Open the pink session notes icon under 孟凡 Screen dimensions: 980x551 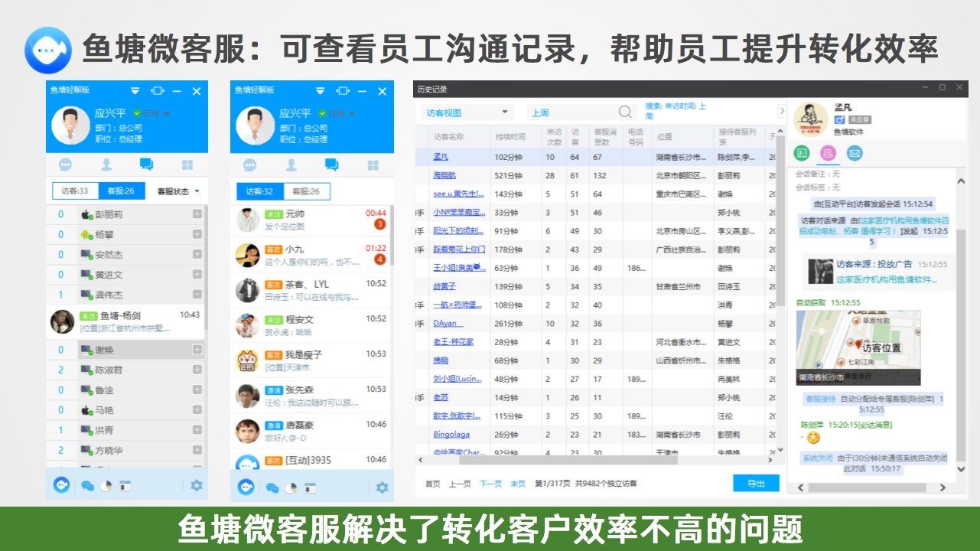tap(827, 153)
